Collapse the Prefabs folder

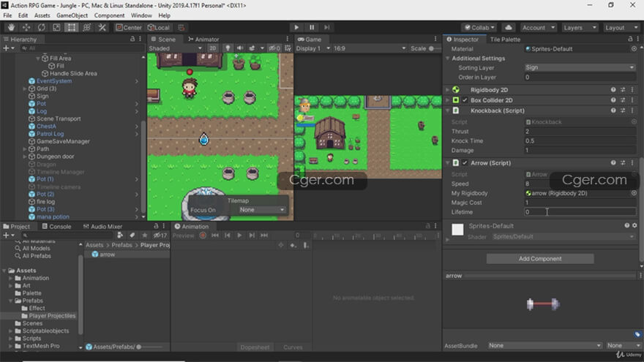11,301
